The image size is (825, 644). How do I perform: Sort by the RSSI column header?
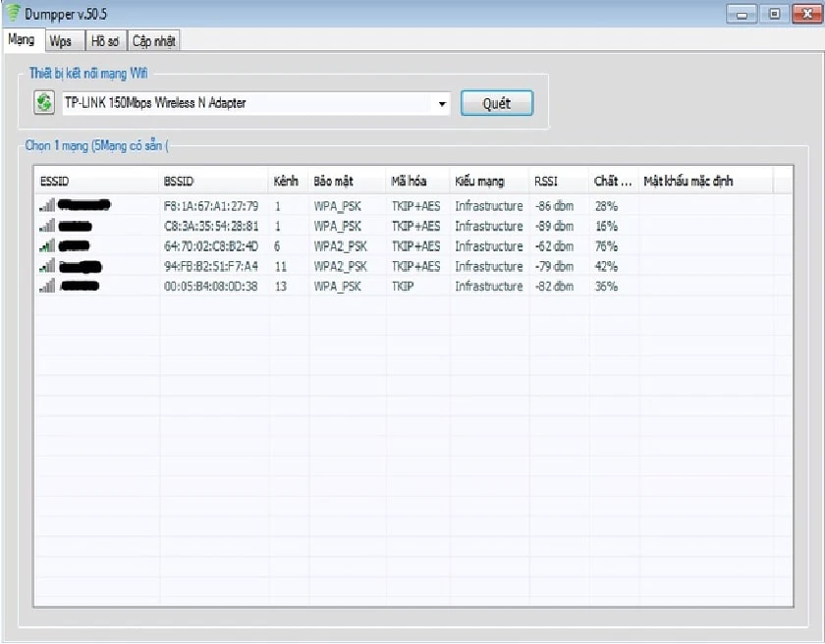(x=558, y=181)
